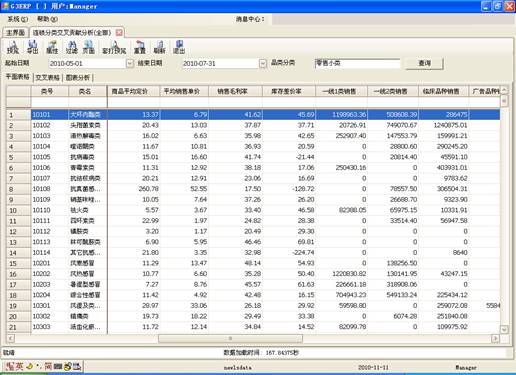
Task: Click the value 1240875.01 in row 2
Action: click(450, 125)
